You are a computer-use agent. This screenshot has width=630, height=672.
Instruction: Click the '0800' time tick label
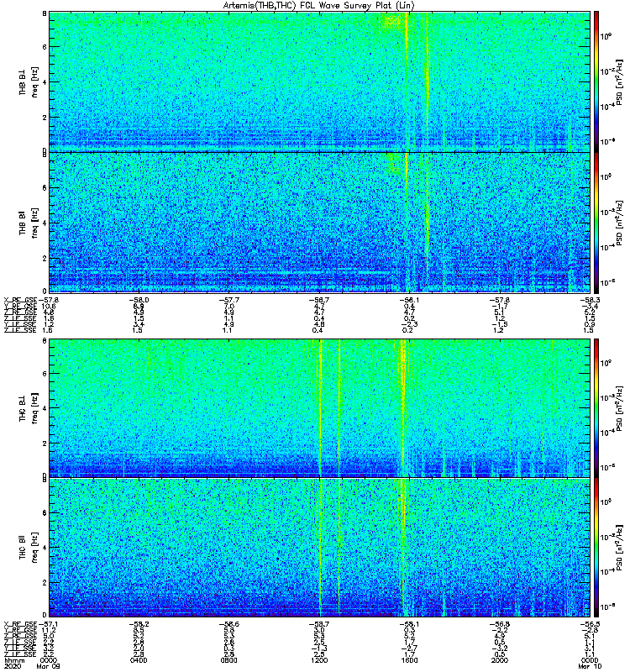pyautogui.click(x=228, y=660)
